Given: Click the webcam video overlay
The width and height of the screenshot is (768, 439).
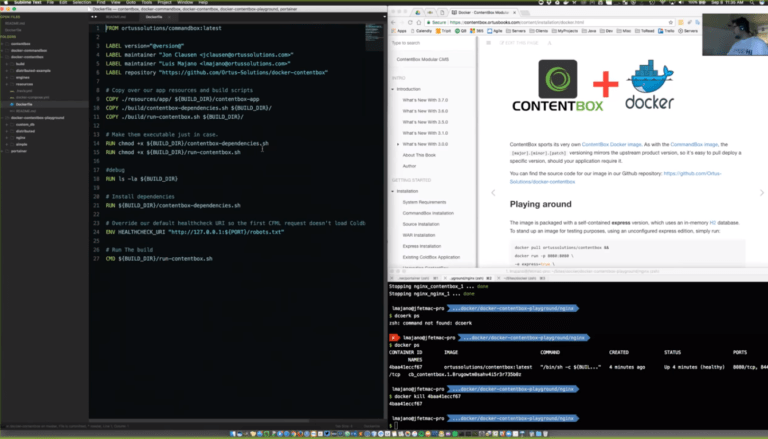Looking at the screenshot, I should pyautogui.click(x=735, y=34).
